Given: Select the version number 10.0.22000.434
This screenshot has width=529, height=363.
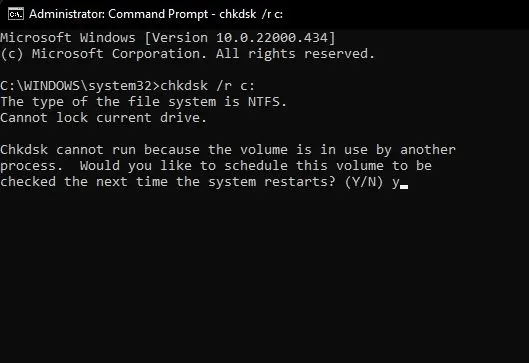Looking at the screenshot, I should [x=272, y=38].
